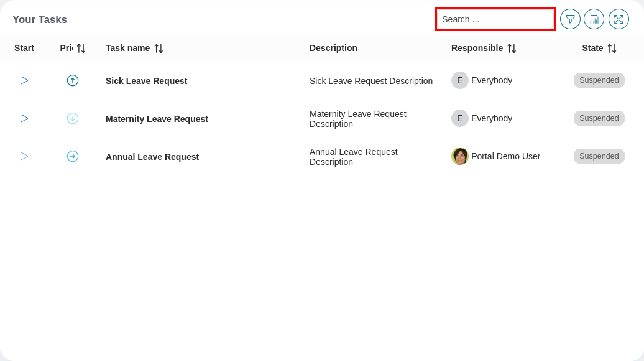Sort tasks by Task name column
This screenshot has height=361, width=644.
coord(159,49)
